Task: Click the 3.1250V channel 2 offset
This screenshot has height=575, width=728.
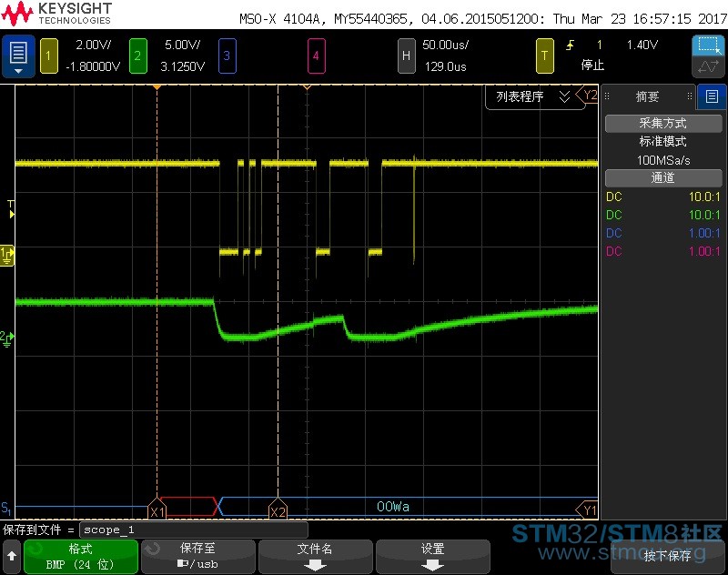Action: (183, 66)
